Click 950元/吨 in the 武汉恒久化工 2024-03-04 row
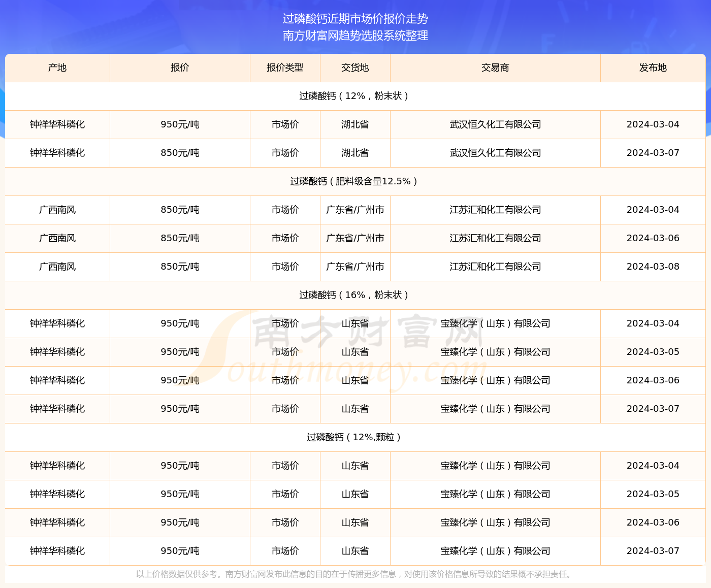711x588 pixels. [180, 124]
